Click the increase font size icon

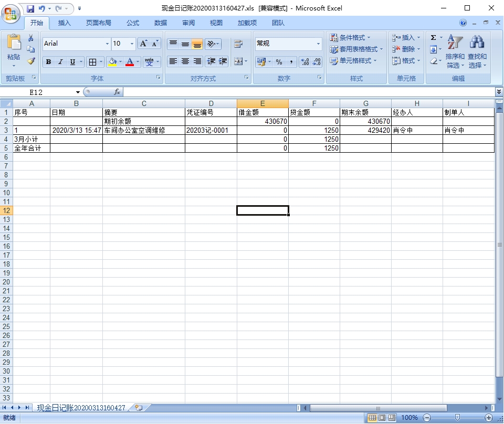pyautogui.click(x=143, y=44)
